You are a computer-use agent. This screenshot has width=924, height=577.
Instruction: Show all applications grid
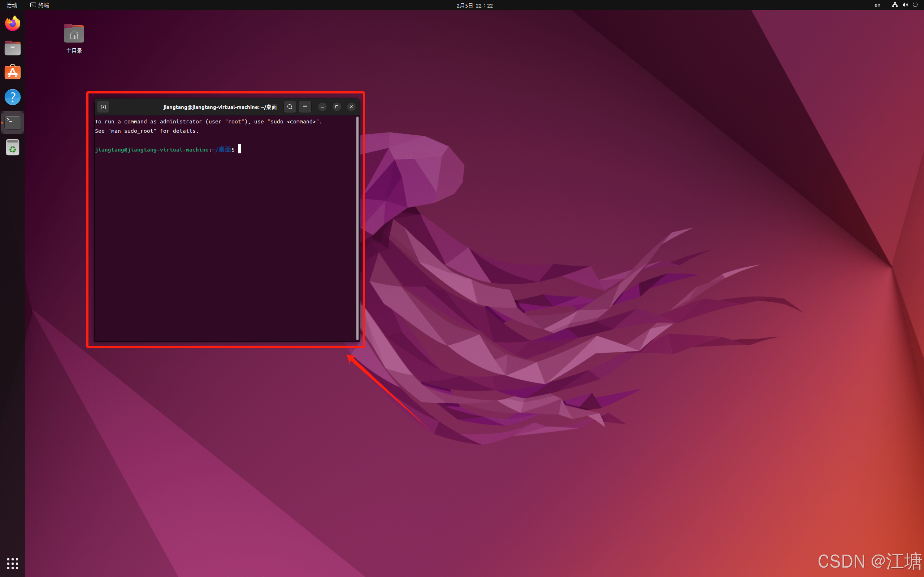pos(13,563)
